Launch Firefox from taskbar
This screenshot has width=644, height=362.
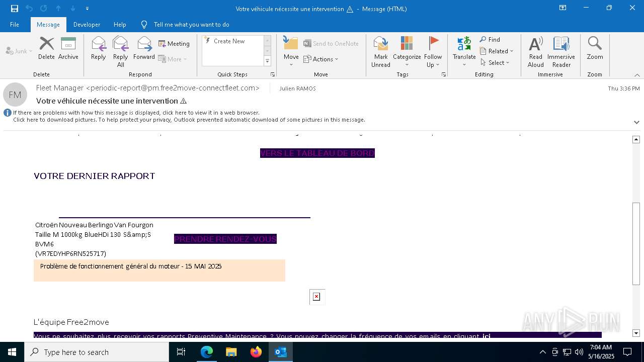[256, 352]
